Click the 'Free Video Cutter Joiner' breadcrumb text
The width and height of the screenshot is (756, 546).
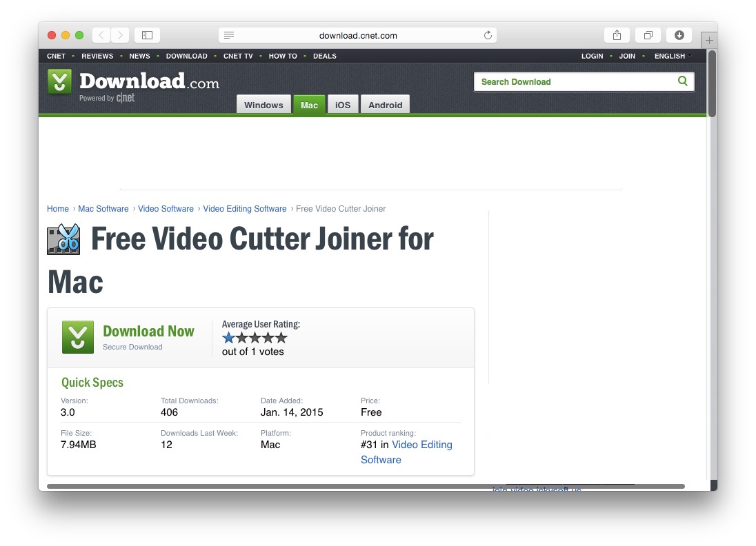pyautogui.click(x=341, y=209)
